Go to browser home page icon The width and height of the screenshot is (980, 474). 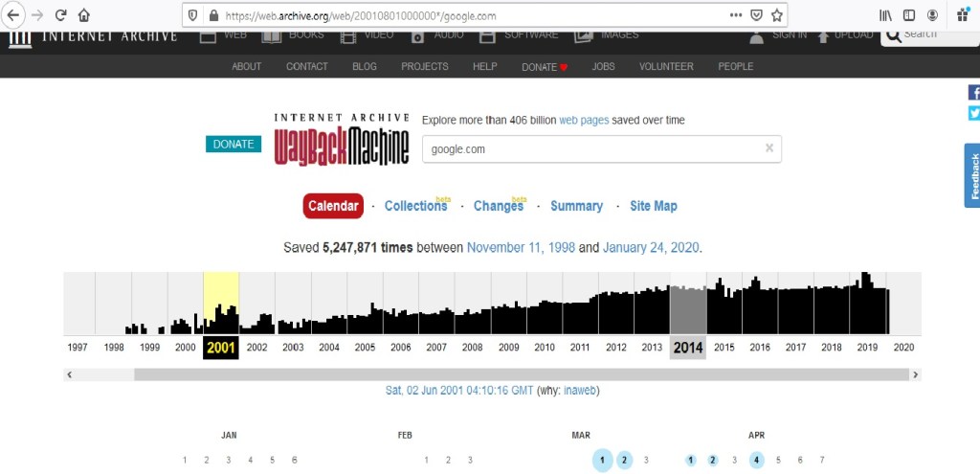click(84, 15)
